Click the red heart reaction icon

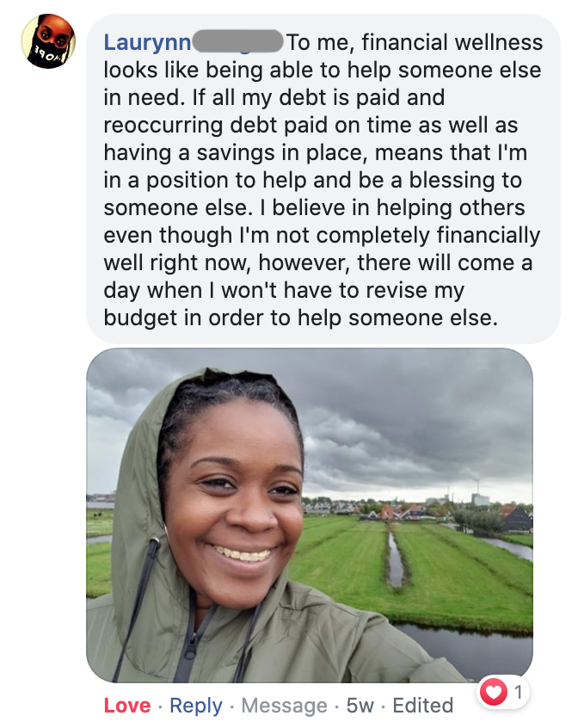click(x=493, y=692)
